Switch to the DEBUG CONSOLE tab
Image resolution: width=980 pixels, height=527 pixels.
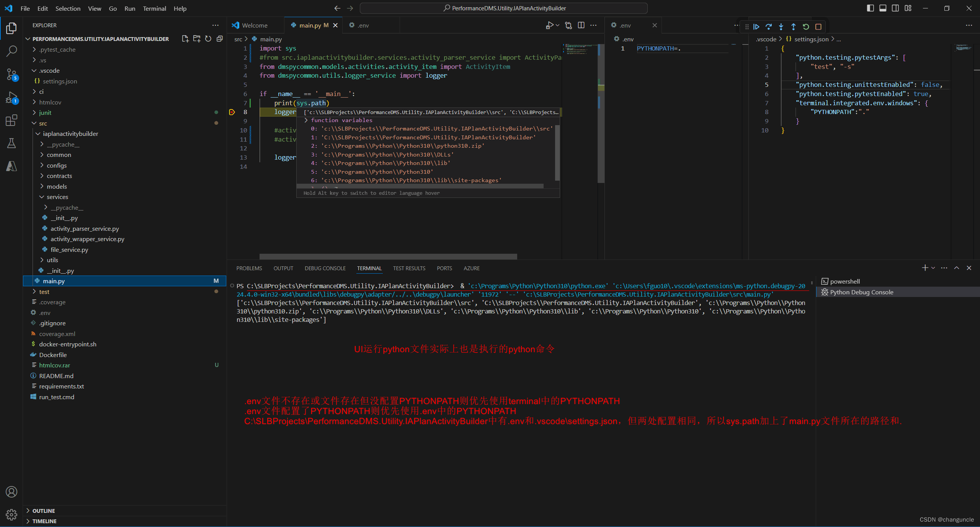tap(325, 268)
